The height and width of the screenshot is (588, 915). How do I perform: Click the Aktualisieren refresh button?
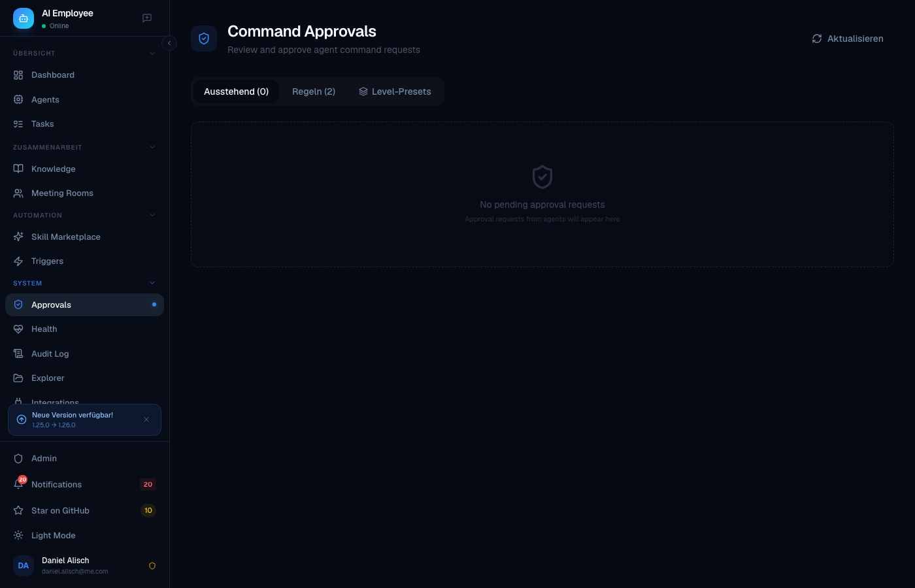click(848, 39)
